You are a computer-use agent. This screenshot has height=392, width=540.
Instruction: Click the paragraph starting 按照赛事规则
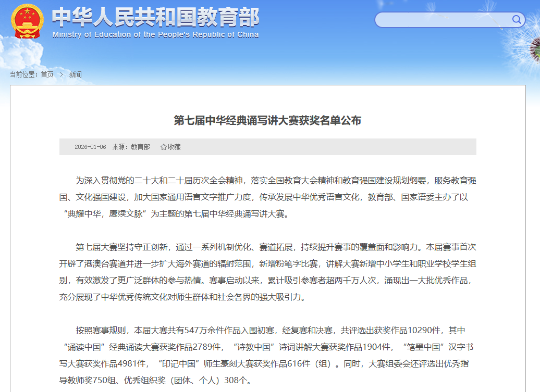(267, 355)
